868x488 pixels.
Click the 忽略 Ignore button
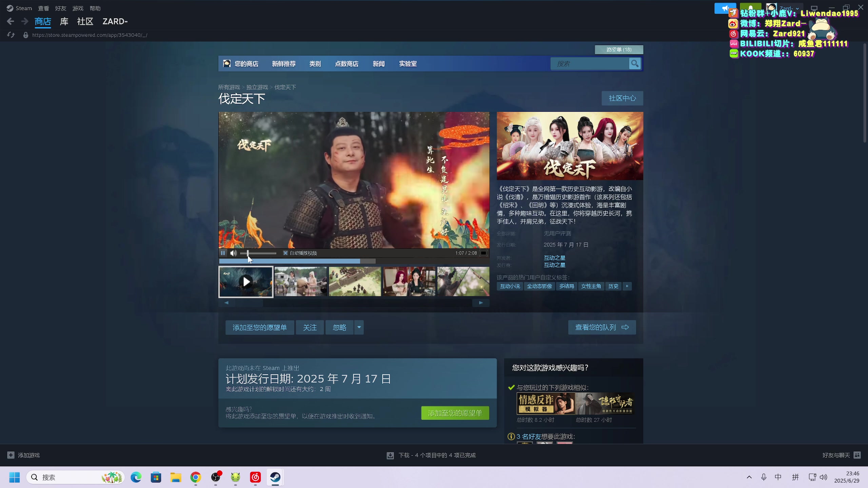pyautogui.click(x=340, y=327)
